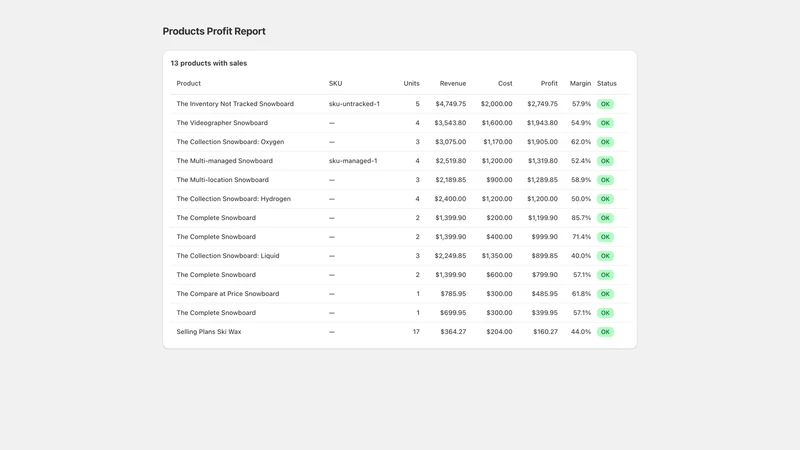
Task: Click the $2,249.85 revenue cell
Action: coord(450,256)
